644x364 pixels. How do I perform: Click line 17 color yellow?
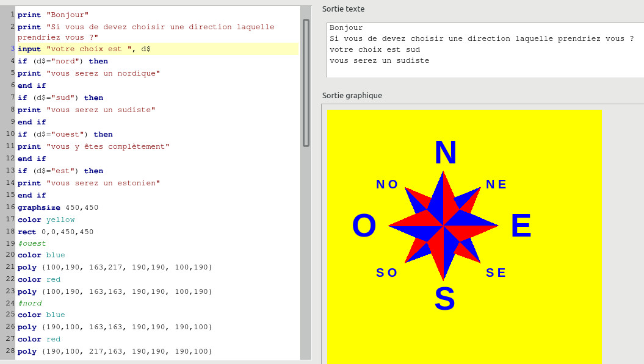(46, 219)
